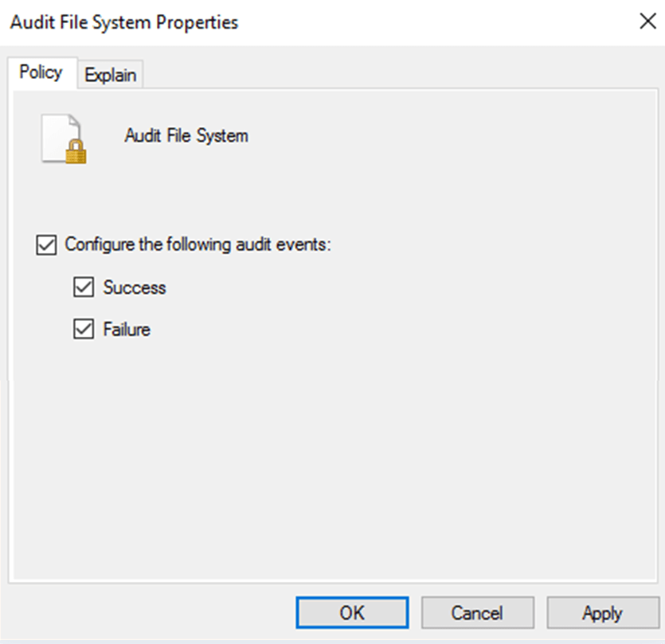The height and width of the screenshot is (644, 665).
Task: Click the Failure label text
Action: [x=127, y=329]
